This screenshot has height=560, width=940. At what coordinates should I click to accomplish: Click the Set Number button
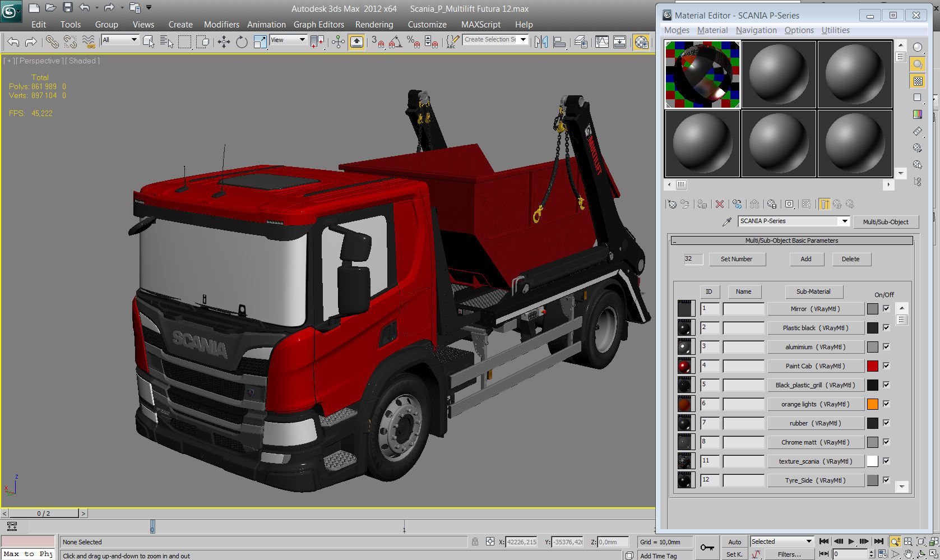click(737, 259)
